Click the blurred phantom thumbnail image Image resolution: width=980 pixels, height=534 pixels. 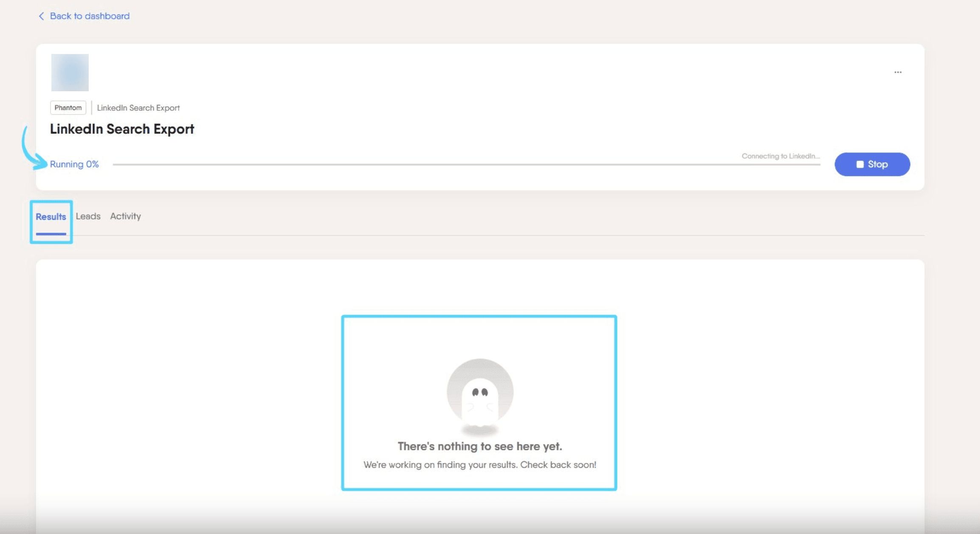[70, 73]
